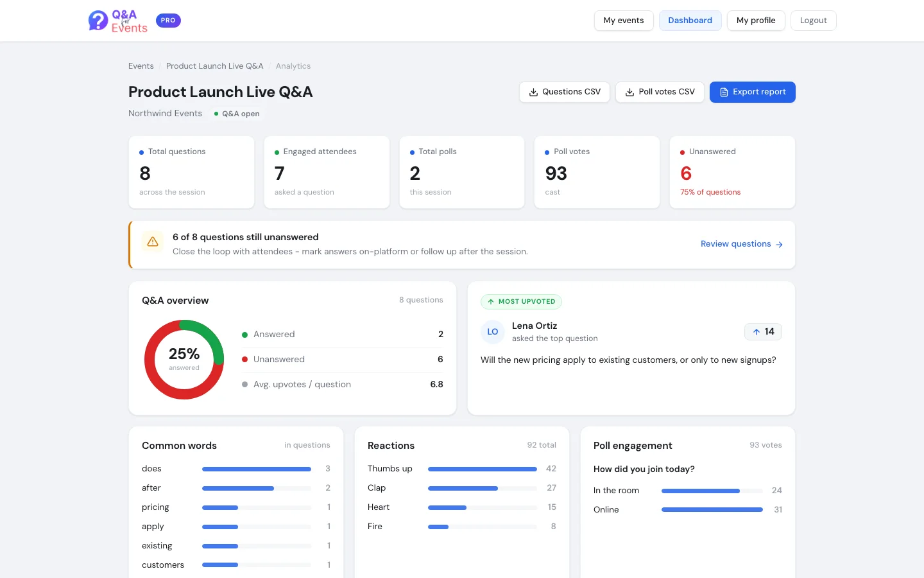The width and height of the screenshot is (924, 578).
Task: Click 'How did you join today?' poll title
Action: 644,469
